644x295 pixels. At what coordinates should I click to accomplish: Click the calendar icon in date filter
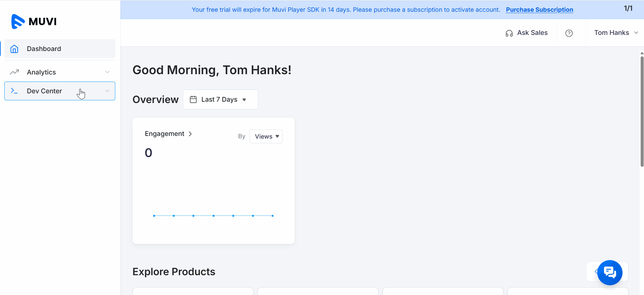click(x=193, y=99)
